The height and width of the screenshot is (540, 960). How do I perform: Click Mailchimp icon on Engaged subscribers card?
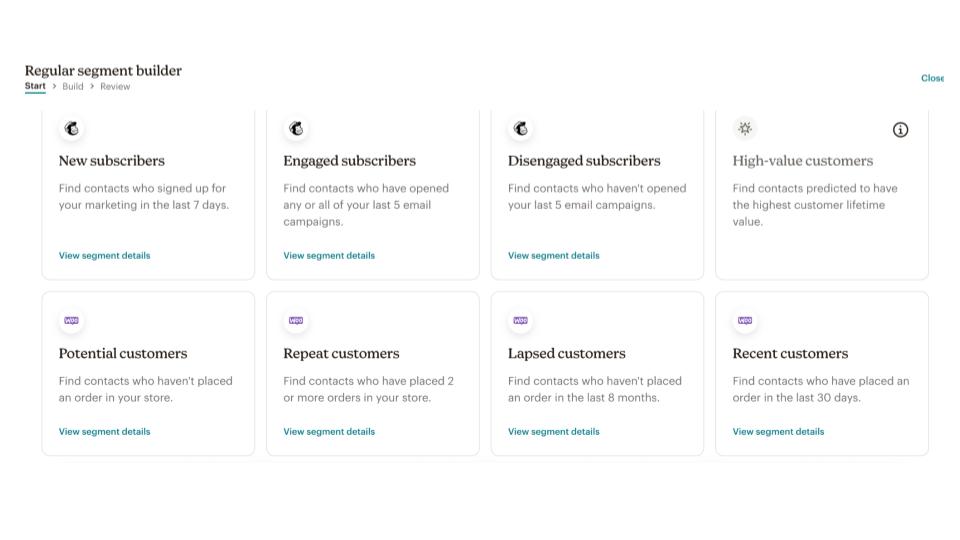pos(296,129)
